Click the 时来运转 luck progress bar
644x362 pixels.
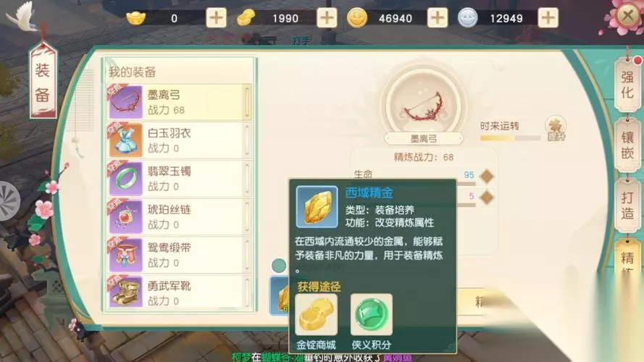510,138
